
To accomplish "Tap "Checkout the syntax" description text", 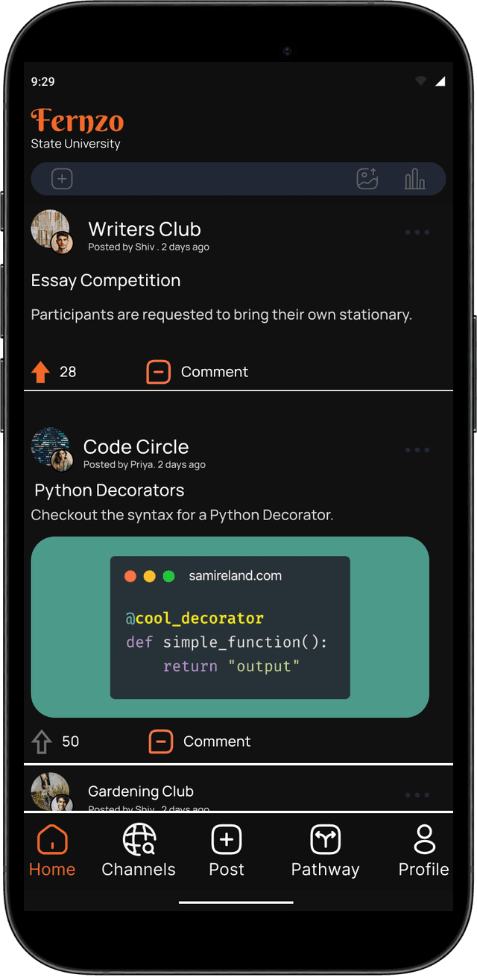I will click(x=182, y=515).
